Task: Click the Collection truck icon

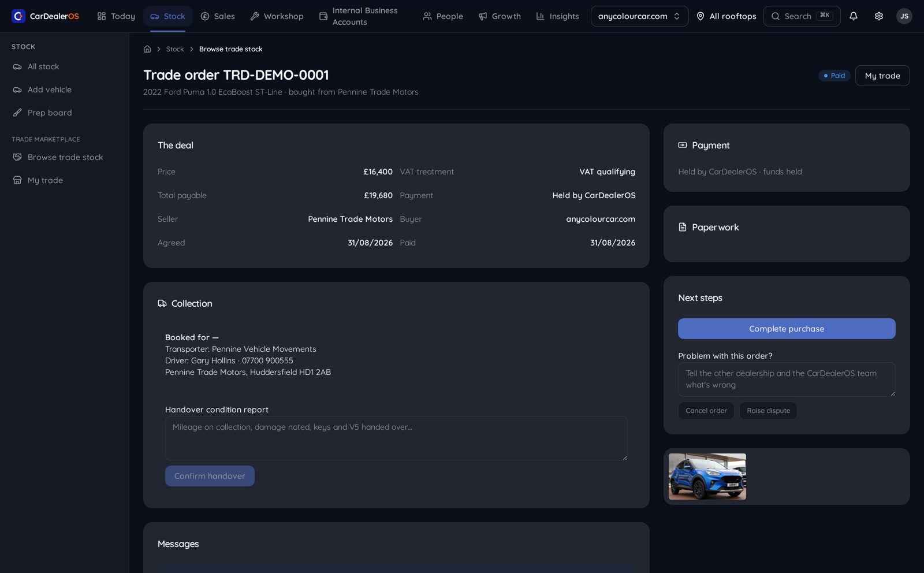Action: tap(162, 303)
